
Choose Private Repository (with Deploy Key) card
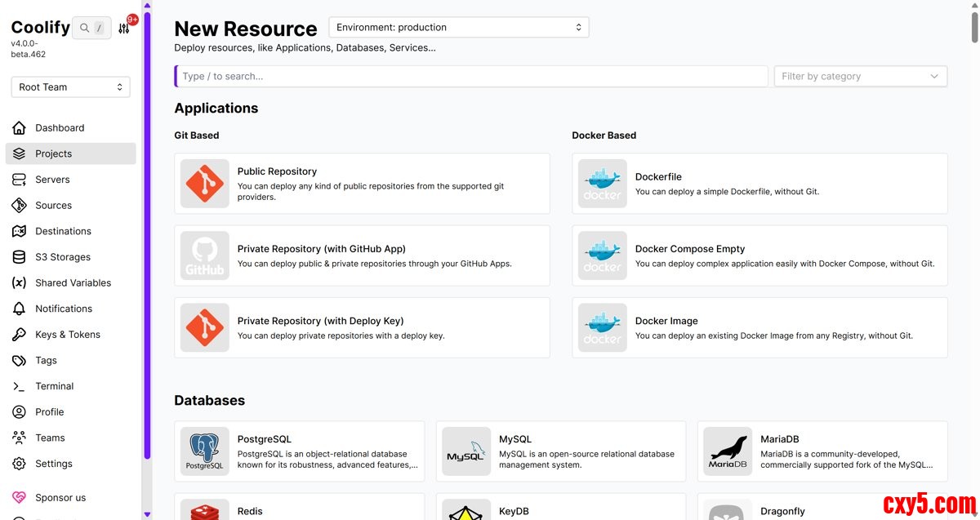(362, 327)
